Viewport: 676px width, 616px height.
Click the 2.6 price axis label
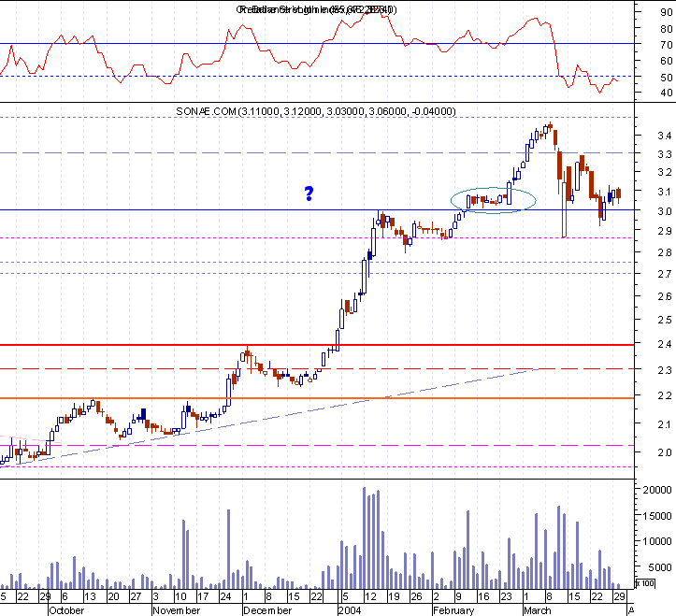click(x=665, y=296)
